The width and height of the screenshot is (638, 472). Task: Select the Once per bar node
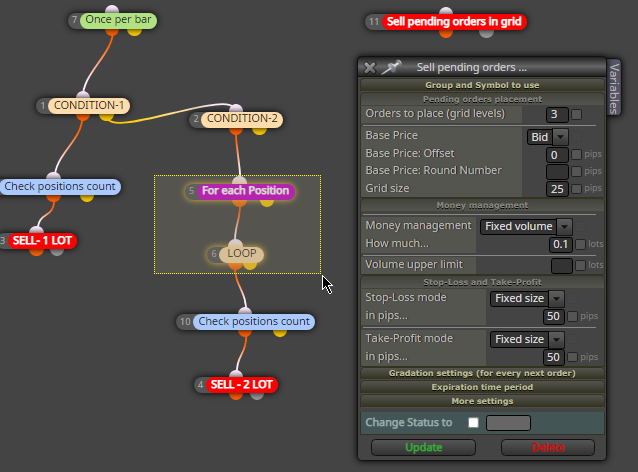[118, 20]
